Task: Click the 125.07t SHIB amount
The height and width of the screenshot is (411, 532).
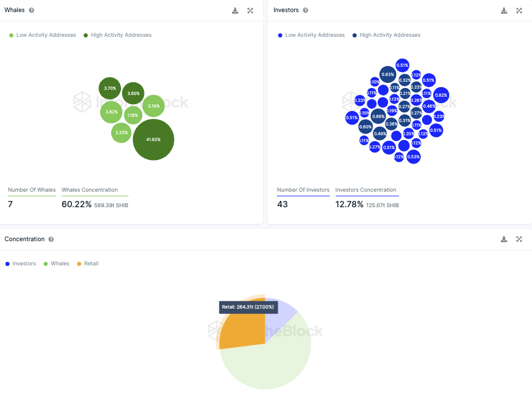Action: (382, 205)
